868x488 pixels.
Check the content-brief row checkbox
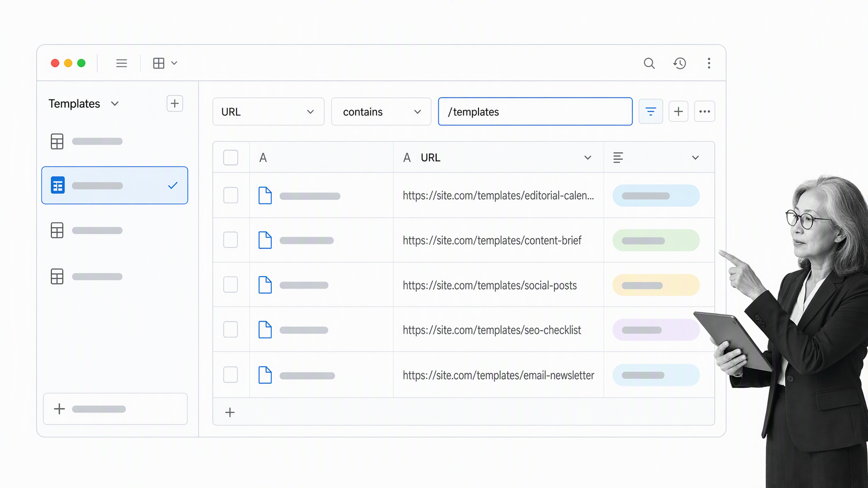tap(231, 240)
